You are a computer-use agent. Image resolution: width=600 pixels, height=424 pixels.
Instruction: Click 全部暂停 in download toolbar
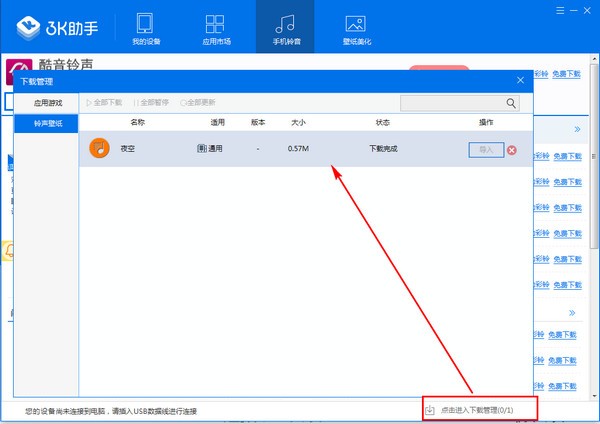click(151, 103)
